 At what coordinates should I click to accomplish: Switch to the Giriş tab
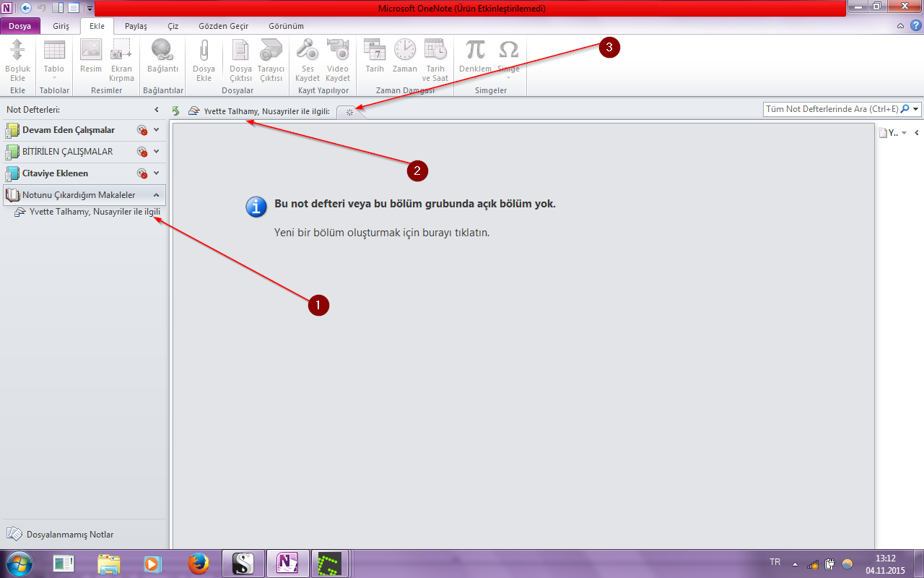point(61,26)
